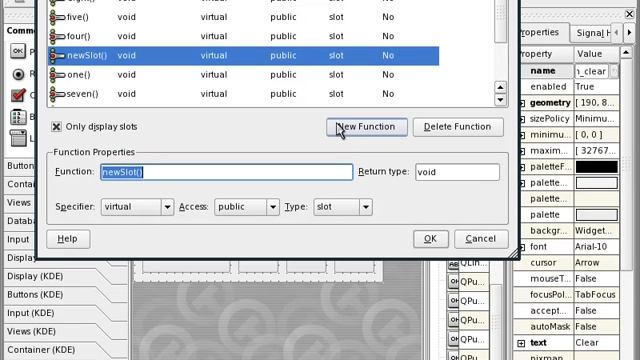
Task: Click the slot icon beside five()
Action: [57, 17]
